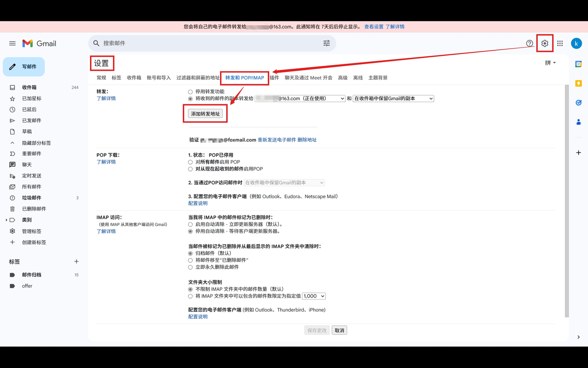Open POP access action dropdown

[284, 183]
